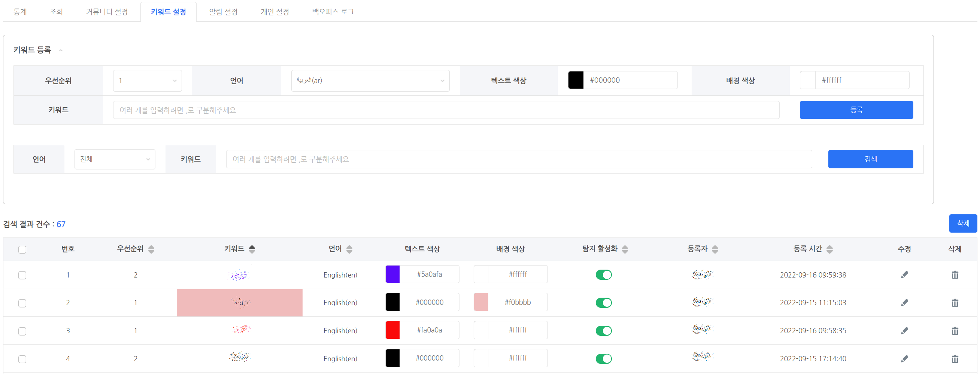Sort by 우선순위 column arrows
The height and width of the screenshot is (374, 980).
click(x=151, y=249)
